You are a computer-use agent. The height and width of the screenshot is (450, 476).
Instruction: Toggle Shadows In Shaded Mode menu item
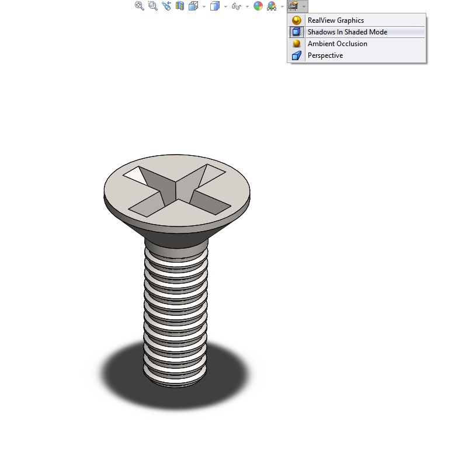click(357, 32)
